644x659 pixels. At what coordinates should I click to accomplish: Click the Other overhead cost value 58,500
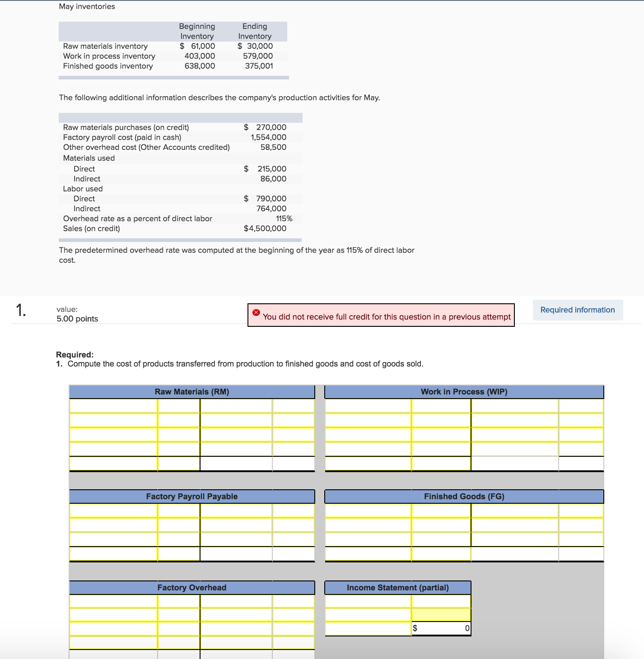[x=273, y=147]
